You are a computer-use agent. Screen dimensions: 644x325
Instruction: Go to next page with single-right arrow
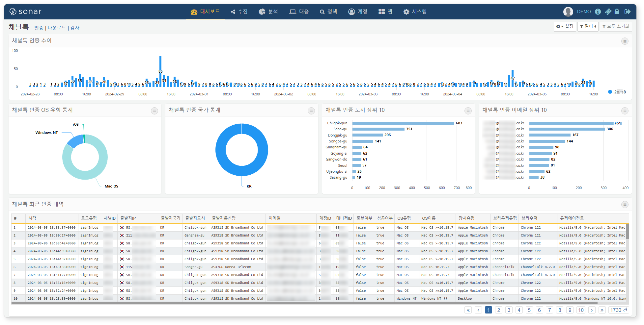592,310
